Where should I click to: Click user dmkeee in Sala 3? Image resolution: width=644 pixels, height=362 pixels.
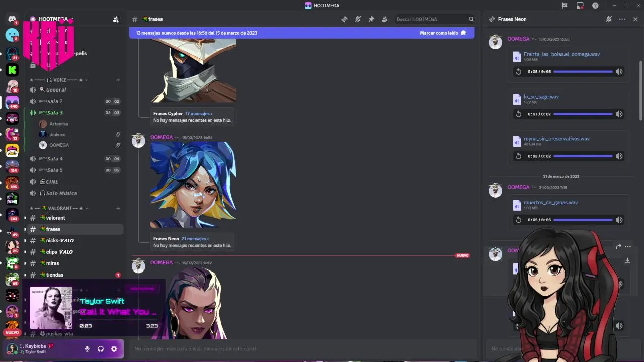pos(57,135)
